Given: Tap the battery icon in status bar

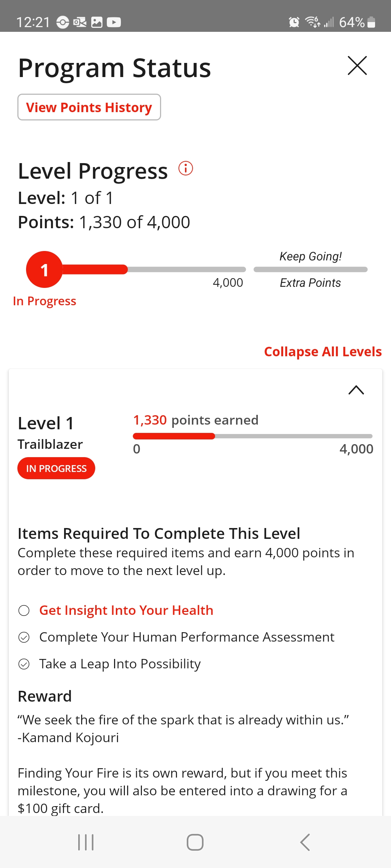Looking at the screenshot, I should [371, 22].
